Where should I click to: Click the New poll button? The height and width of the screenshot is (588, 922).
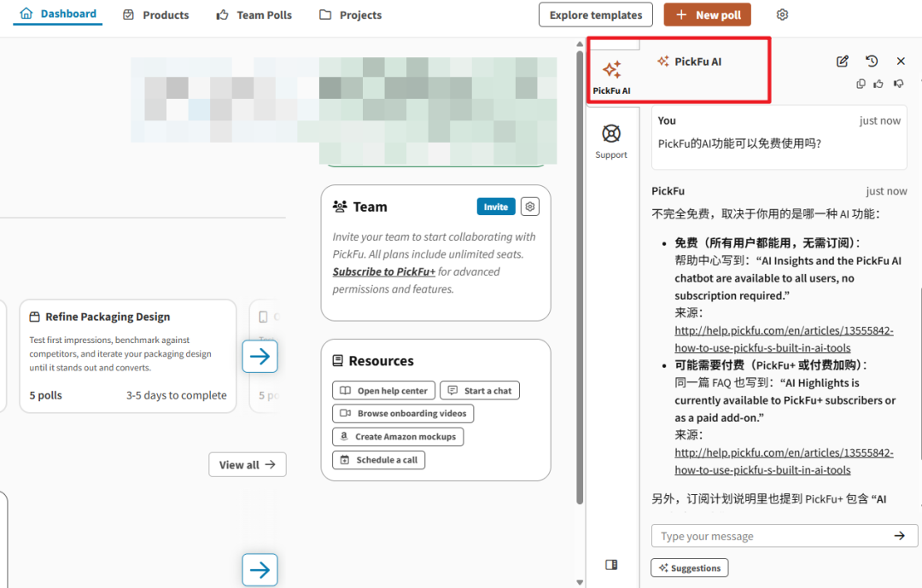point(708,15)
